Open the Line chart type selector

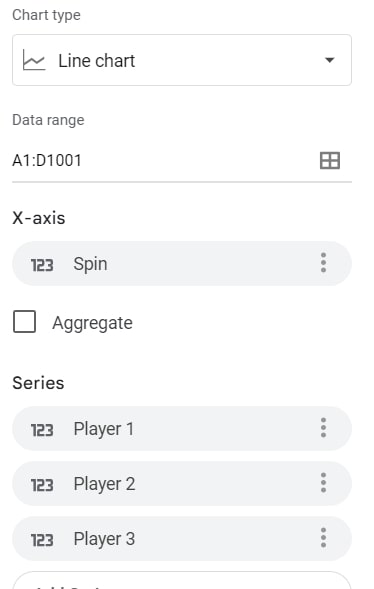pyautogui.click(x=182, y=60)
